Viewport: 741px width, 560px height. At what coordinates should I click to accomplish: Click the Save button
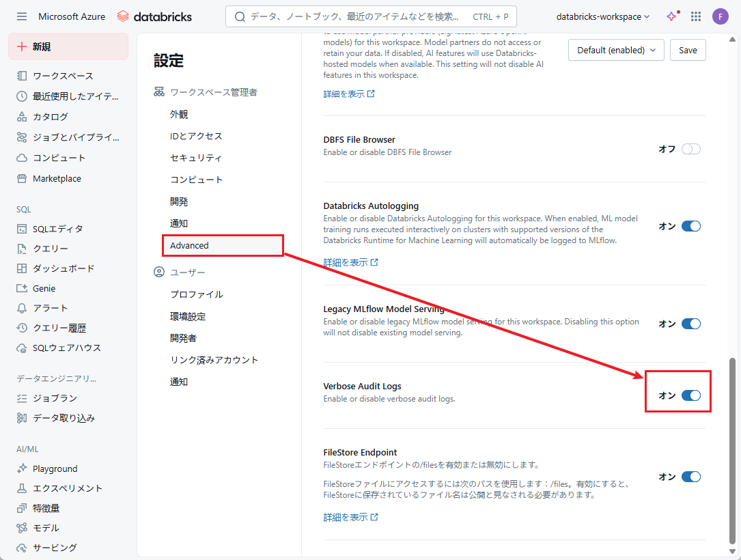688,50
